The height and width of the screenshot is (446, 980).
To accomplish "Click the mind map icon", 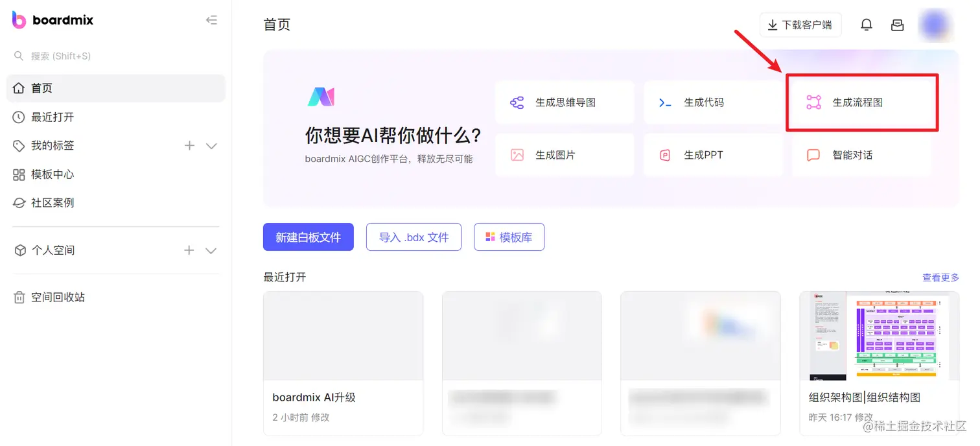I will coord(517,102).
